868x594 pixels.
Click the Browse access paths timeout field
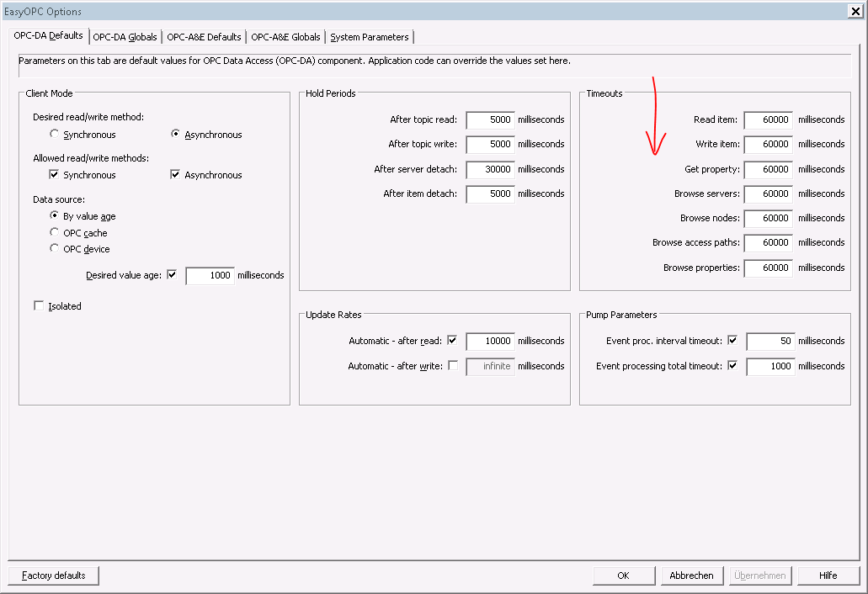(769, 243)
